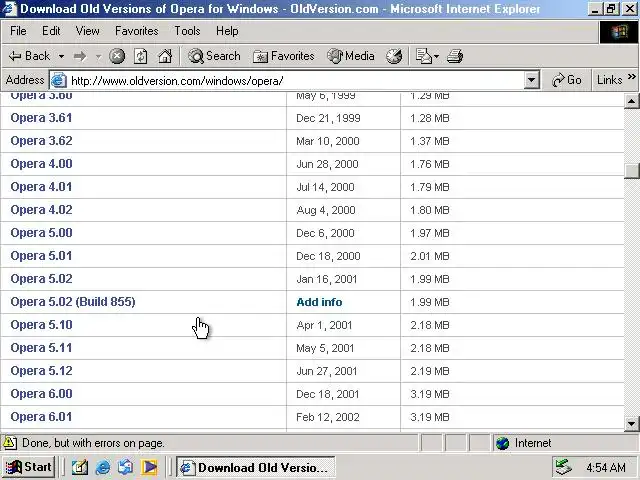Open the Opera 5.10 link
The width and height of the screenshot is (640, 480).
point(41,325)
